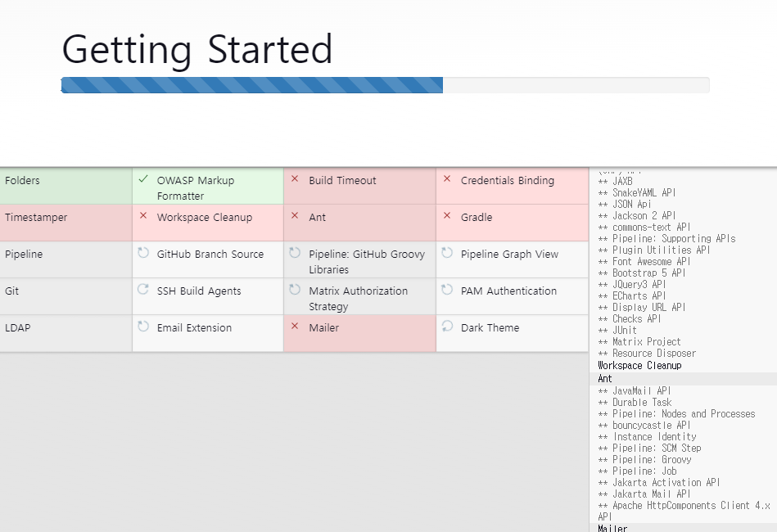Click the PAM Authentication label
Image resolution: width=777 pixels, height=532 pixels.
click(x=508, y=291)
